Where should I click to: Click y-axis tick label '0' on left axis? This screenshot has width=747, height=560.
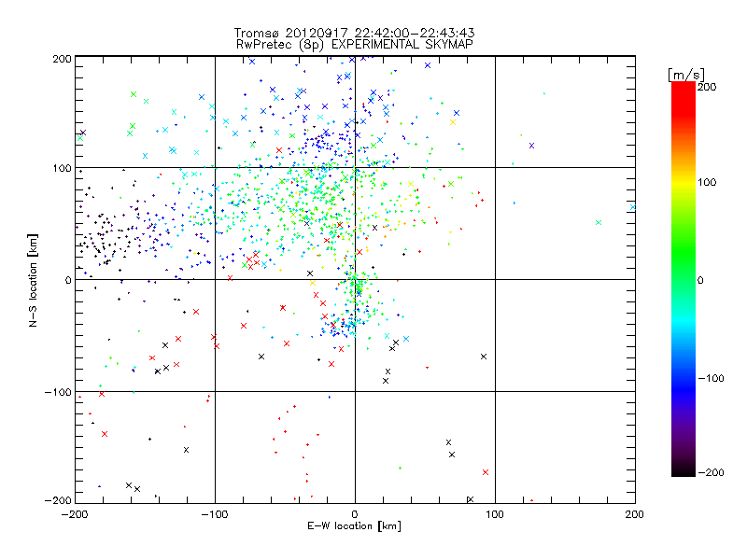pos(68,280)
